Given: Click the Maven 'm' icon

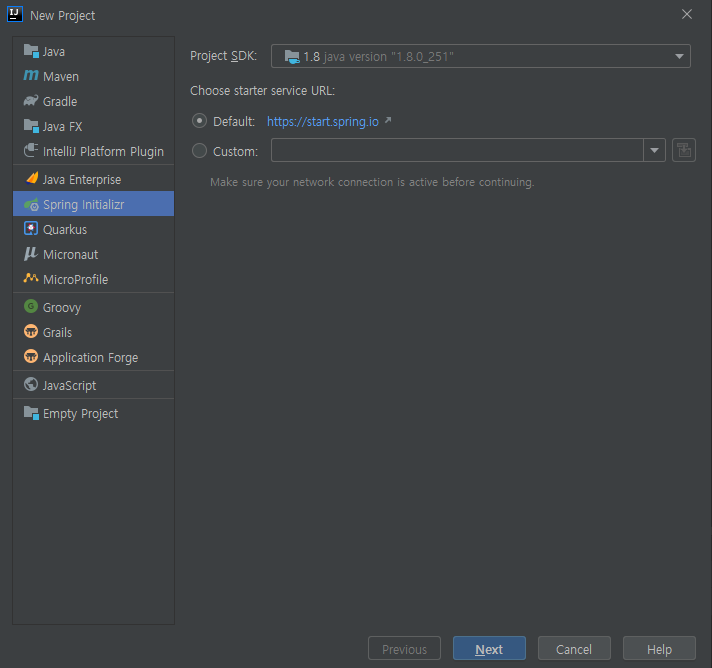Looking at the screenshot, I should point(31,75).
